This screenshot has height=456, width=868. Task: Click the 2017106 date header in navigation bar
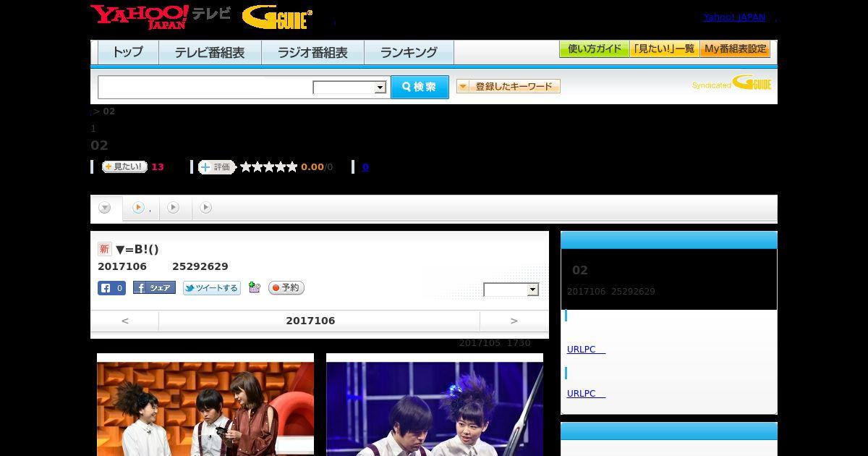pos(310,321)
